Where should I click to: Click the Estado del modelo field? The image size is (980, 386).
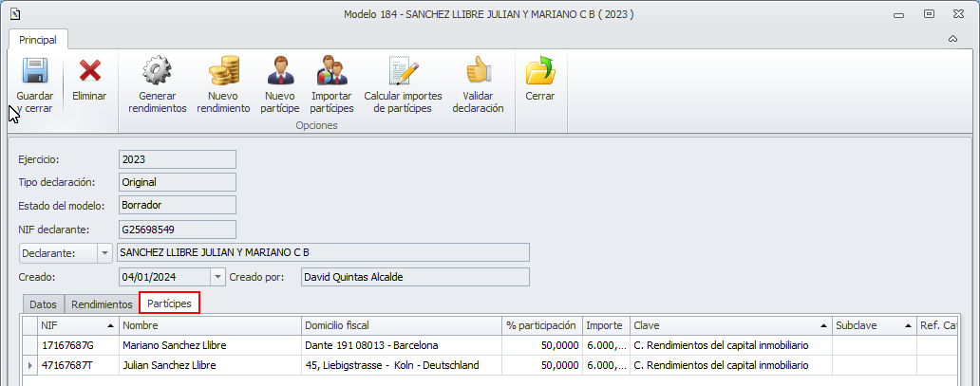(178, 205)
